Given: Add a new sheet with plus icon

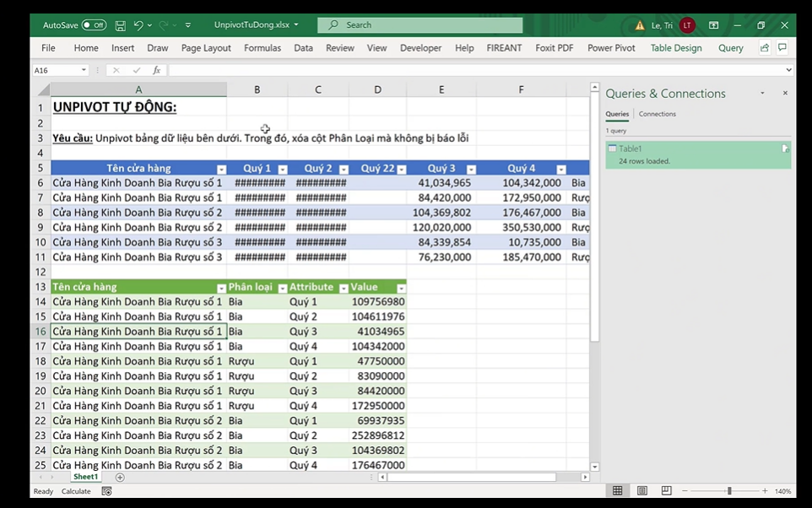Looking at the screenshot, I should coord(120,478).
